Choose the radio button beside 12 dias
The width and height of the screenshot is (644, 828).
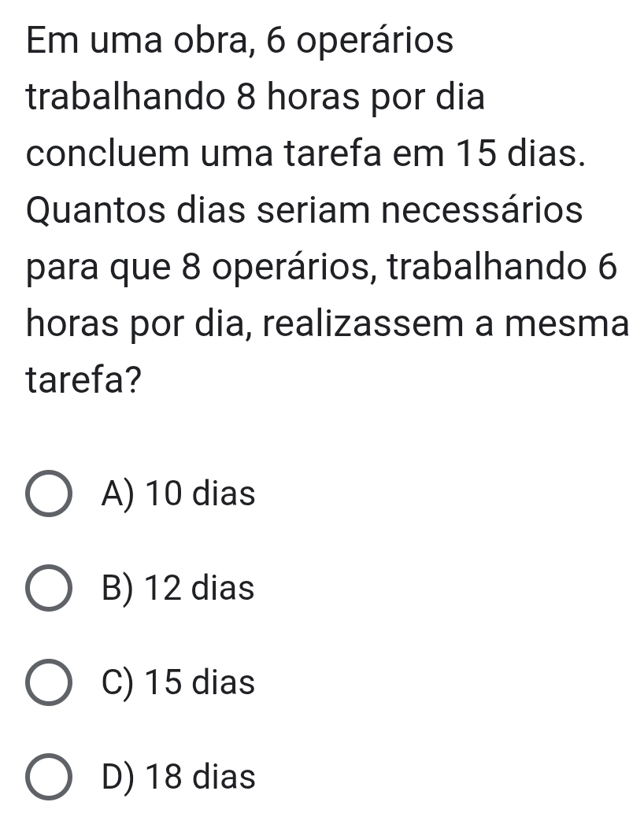tap(49, 589)
